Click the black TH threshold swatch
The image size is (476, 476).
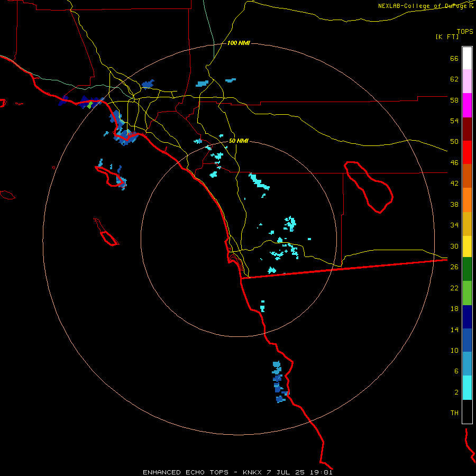pos(467,411)
